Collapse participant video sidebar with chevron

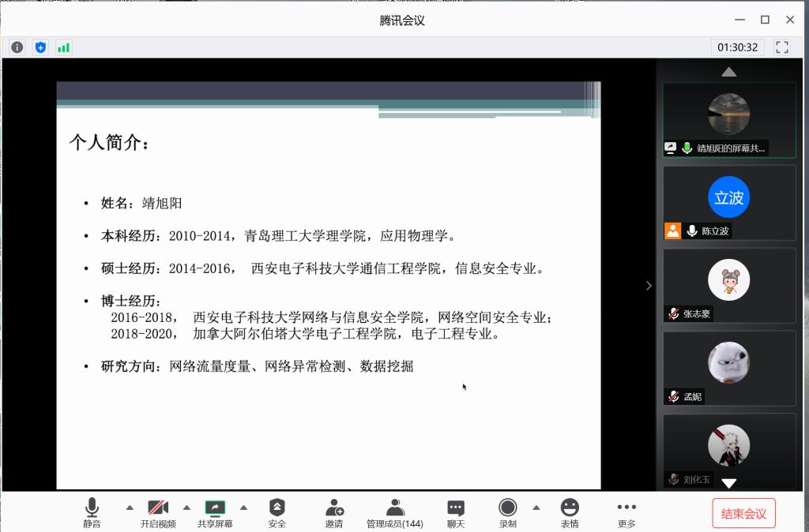(649, 286)
